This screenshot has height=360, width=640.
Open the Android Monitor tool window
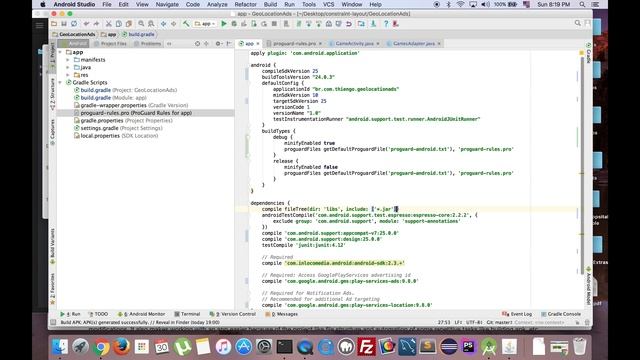pos(142,314)
